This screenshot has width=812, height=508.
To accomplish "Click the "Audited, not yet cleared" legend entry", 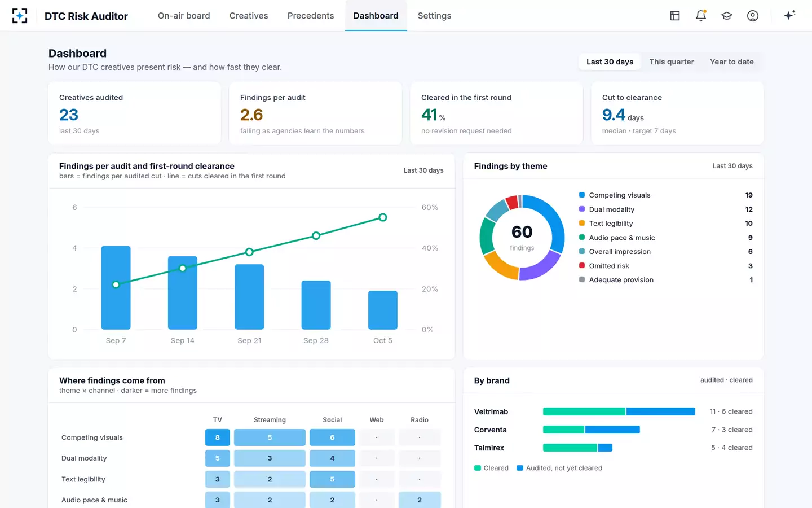I will coord(559,468).
